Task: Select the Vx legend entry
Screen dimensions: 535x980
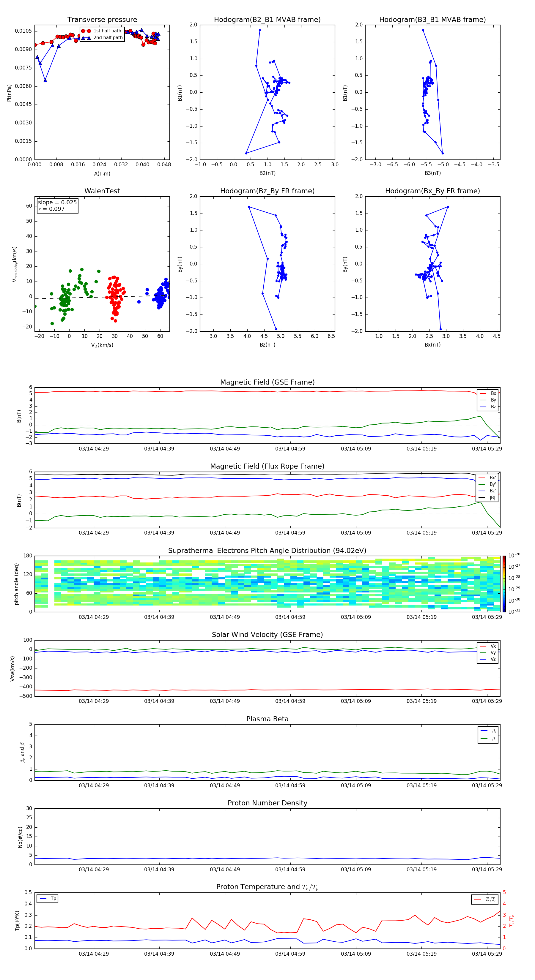Action: (x=488, y=646)
